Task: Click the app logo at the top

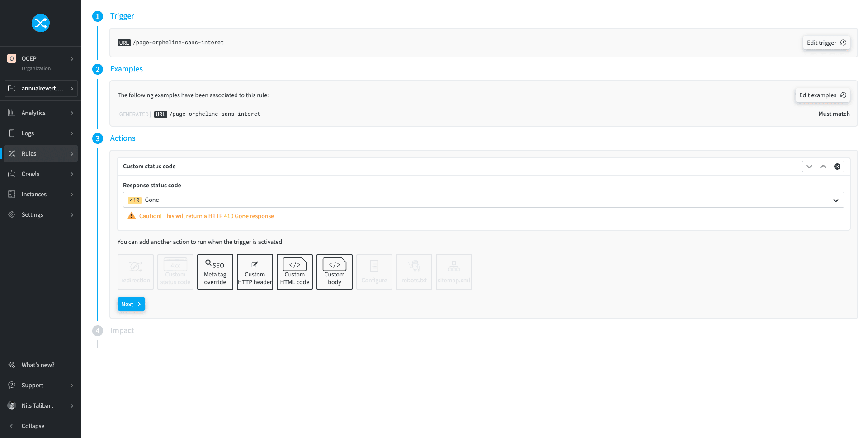Action: [x=41, y=23]
